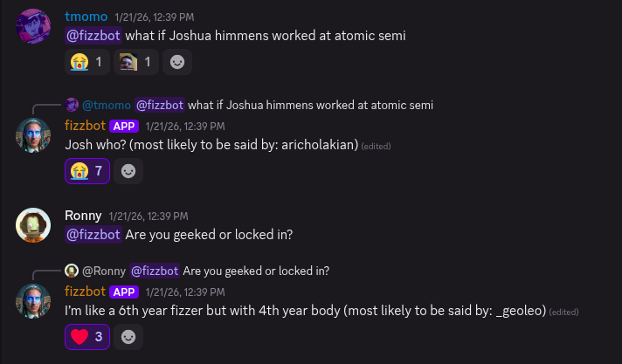
Task: Click small Ronny avatar in reply preview
Action: click(x=73, y=270)
